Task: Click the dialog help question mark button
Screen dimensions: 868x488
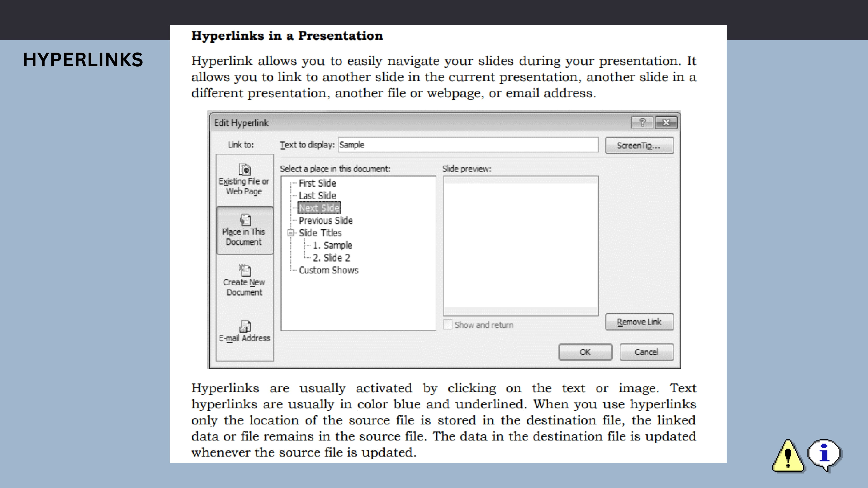Action: coord(642,123)
